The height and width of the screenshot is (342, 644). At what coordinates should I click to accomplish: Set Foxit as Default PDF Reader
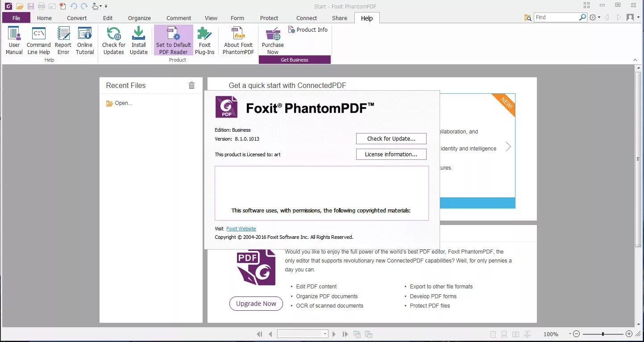point(174,41)
